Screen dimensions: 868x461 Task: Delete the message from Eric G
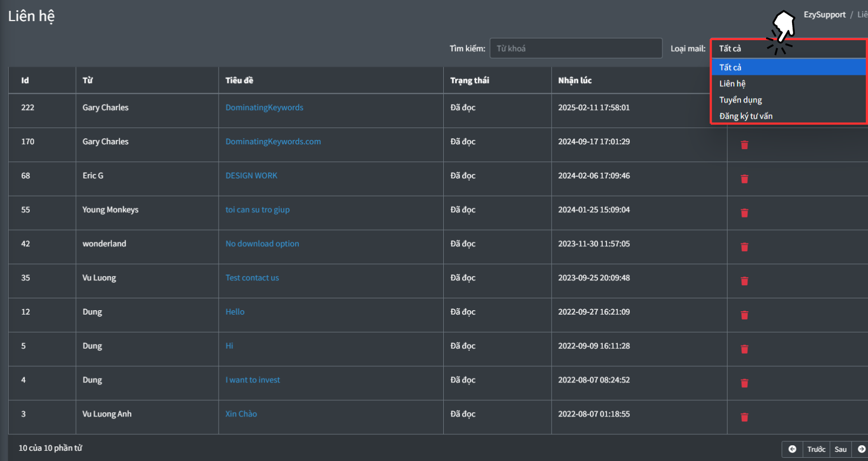(744, 179)
